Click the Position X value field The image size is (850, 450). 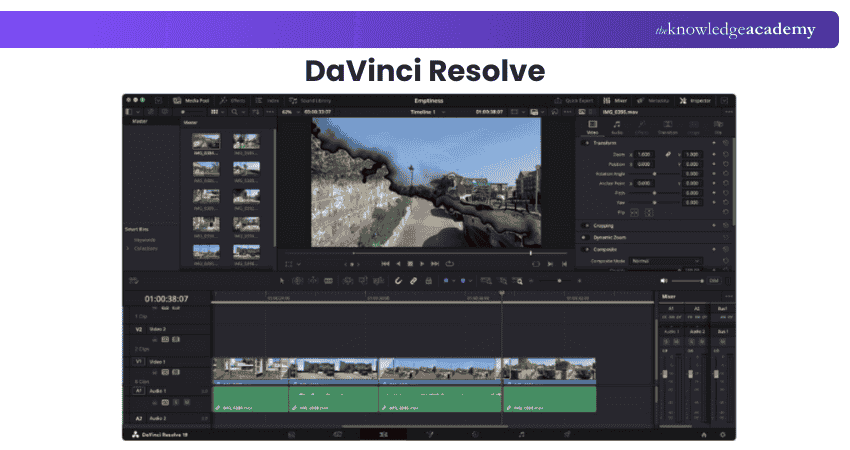click(x=645, y=164)
